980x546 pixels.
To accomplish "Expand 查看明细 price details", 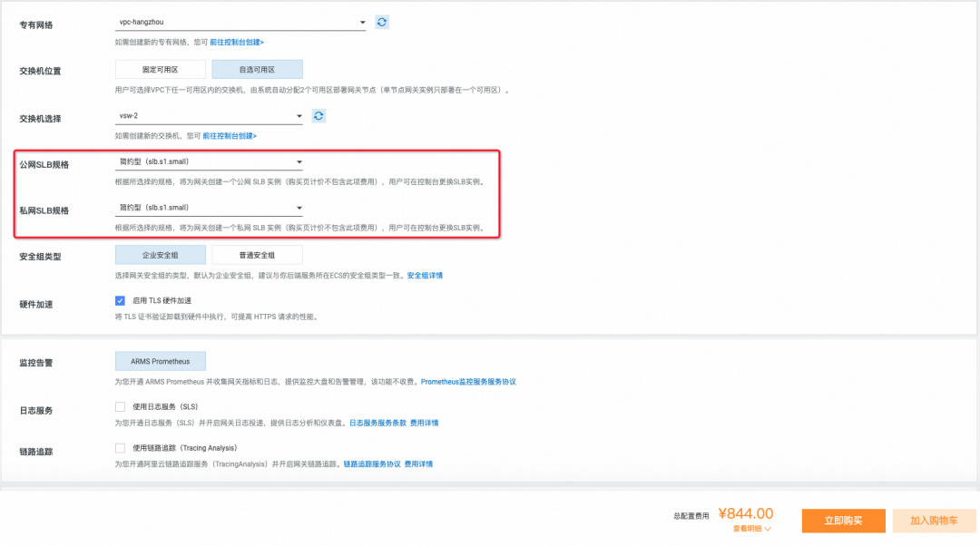I will coord(752,529).
